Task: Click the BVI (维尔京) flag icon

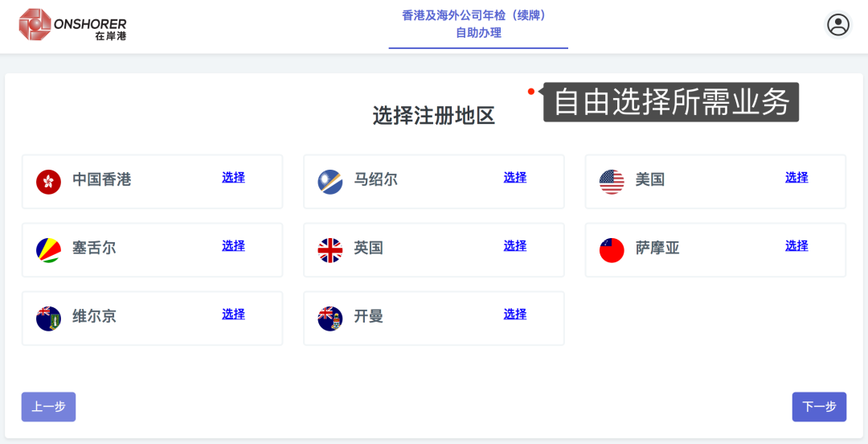Action: pos(49,319)
